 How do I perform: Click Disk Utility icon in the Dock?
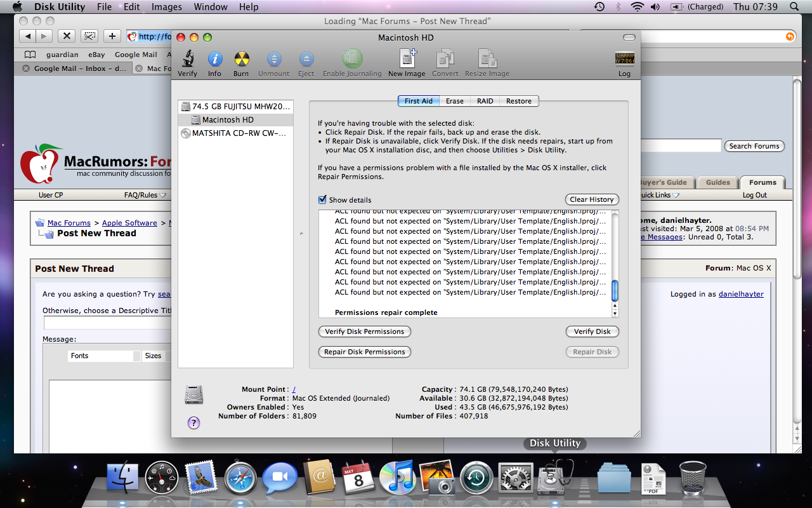pyautogui.click(x=555, y=476)
